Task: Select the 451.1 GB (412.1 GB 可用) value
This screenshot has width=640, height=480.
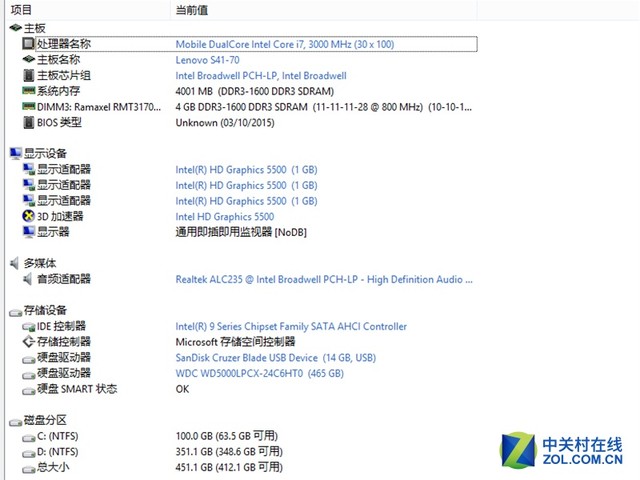Action: click(229, 467)
